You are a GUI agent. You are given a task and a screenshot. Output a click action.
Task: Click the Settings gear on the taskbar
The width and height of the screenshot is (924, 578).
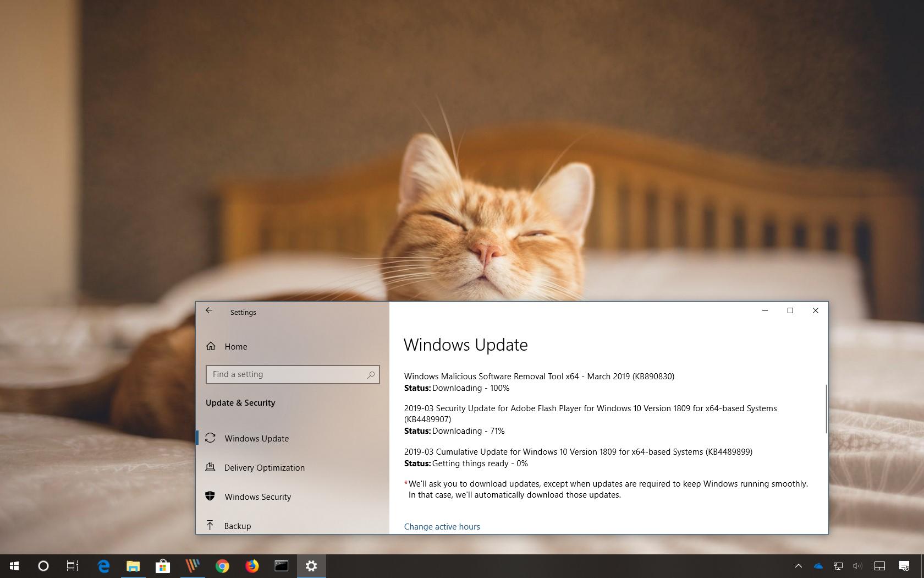coord(311,566)
